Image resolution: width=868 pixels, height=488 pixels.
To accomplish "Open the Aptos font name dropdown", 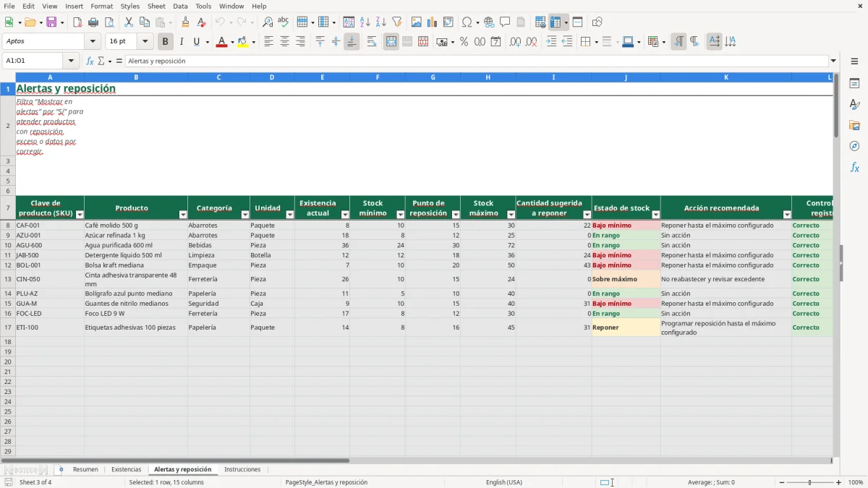I will point(93,42).
